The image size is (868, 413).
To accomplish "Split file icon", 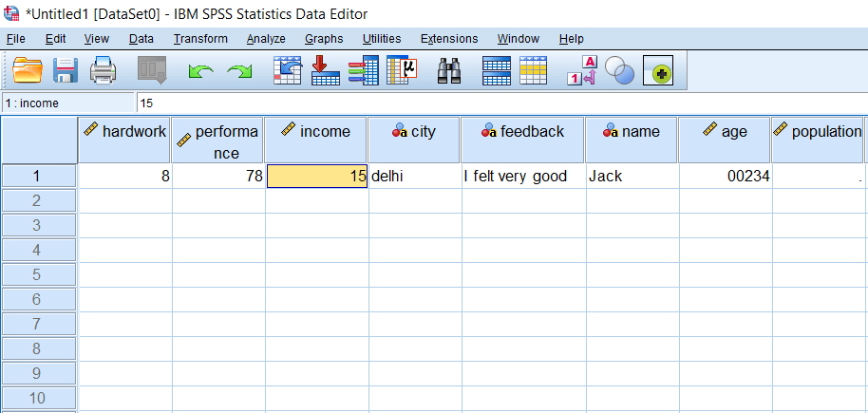I will coord(497,70).
